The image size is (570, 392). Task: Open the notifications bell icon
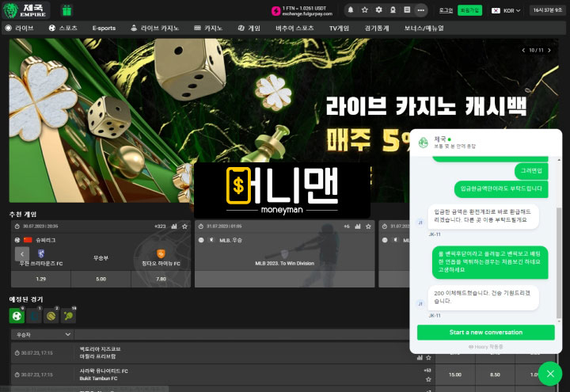click(351, 10)
